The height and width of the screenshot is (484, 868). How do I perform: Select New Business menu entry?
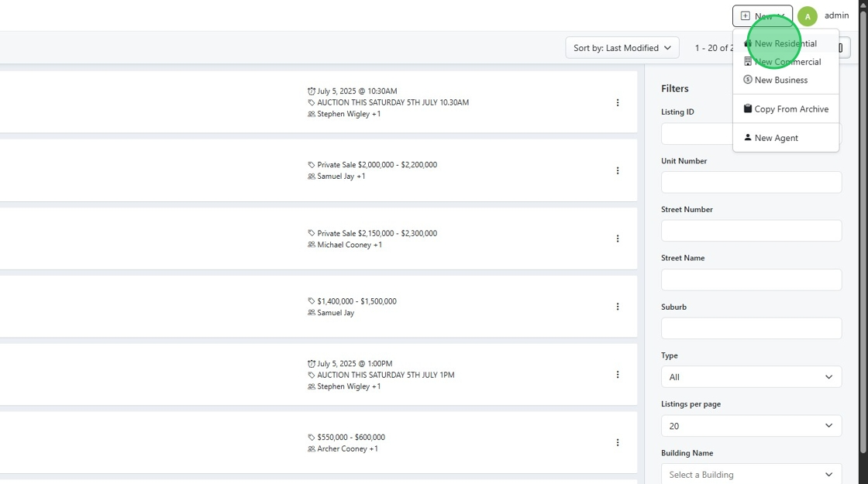point(780,81)
